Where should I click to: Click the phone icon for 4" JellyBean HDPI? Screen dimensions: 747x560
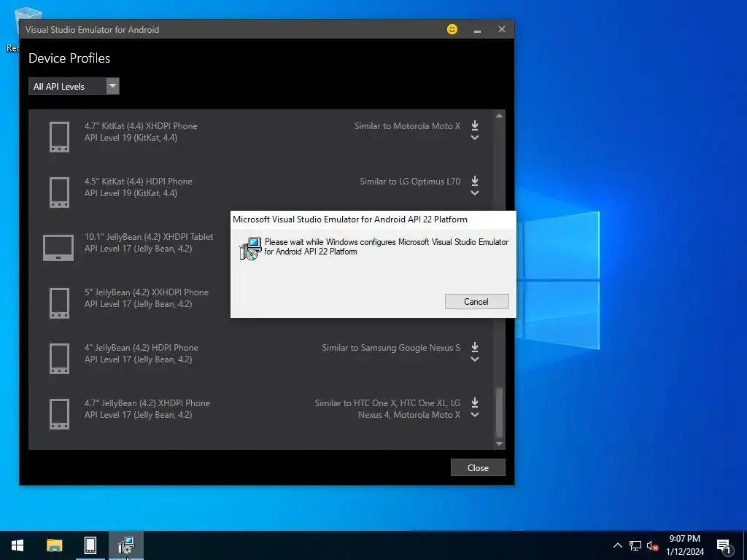60,359
